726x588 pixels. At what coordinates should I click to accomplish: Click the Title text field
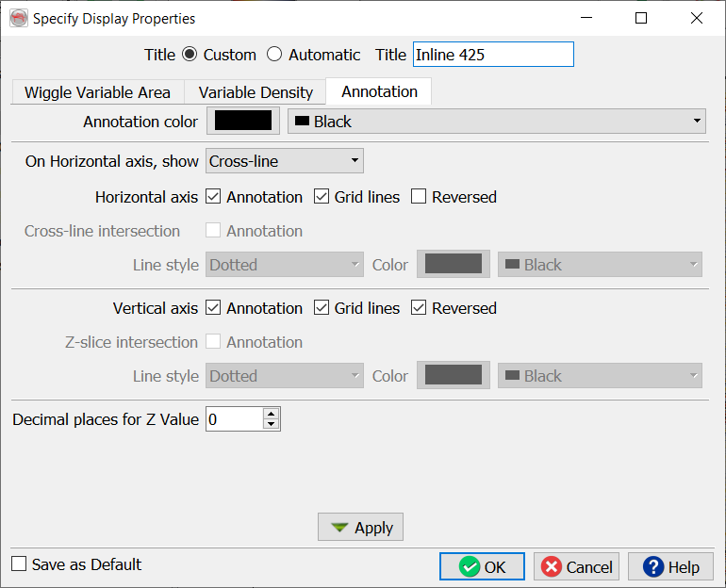pos(492,55)
